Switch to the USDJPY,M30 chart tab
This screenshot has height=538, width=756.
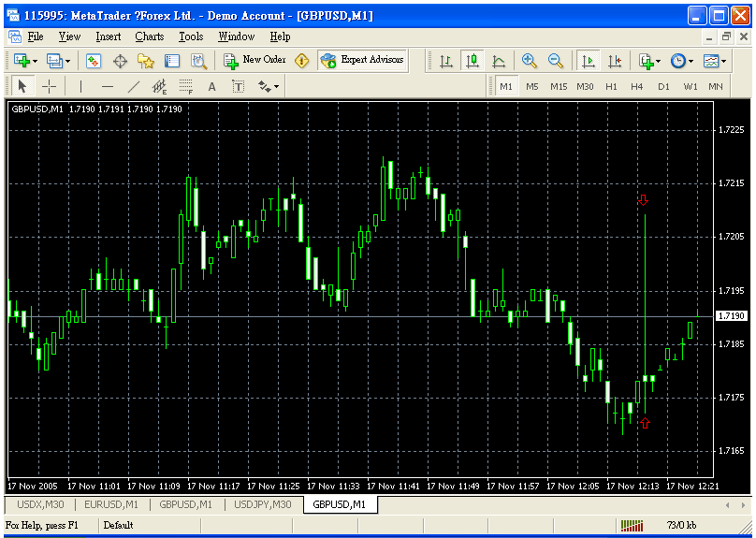(263, 504)
